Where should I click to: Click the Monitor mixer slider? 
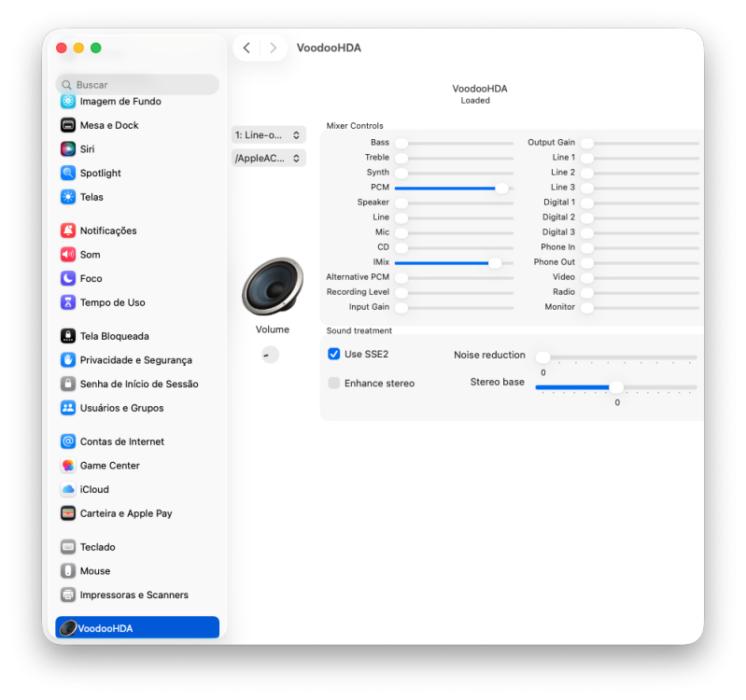640,308
